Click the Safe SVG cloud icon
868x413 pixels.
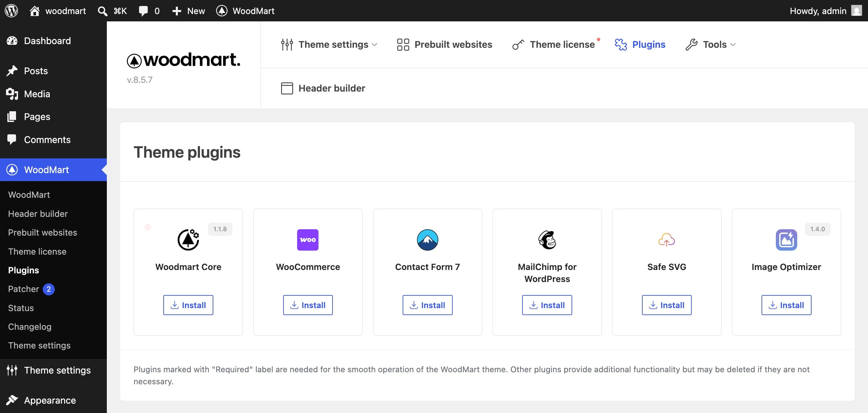[666, 240]
